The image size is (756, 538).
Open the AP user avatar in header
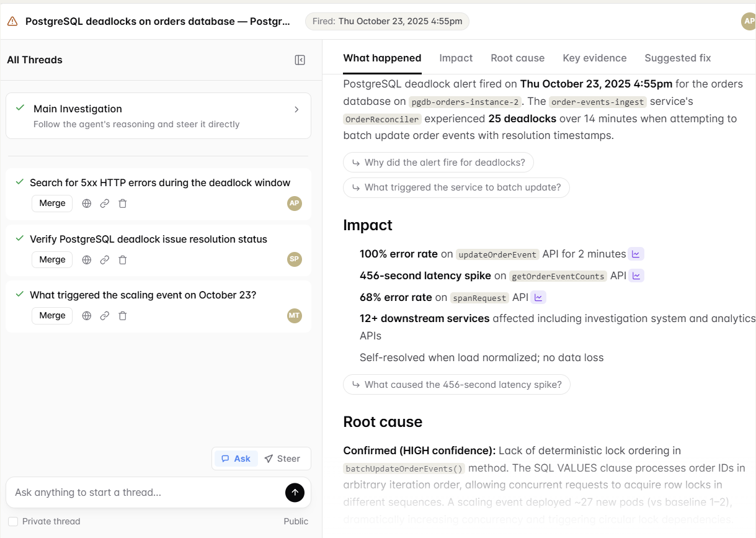[749, 21]
